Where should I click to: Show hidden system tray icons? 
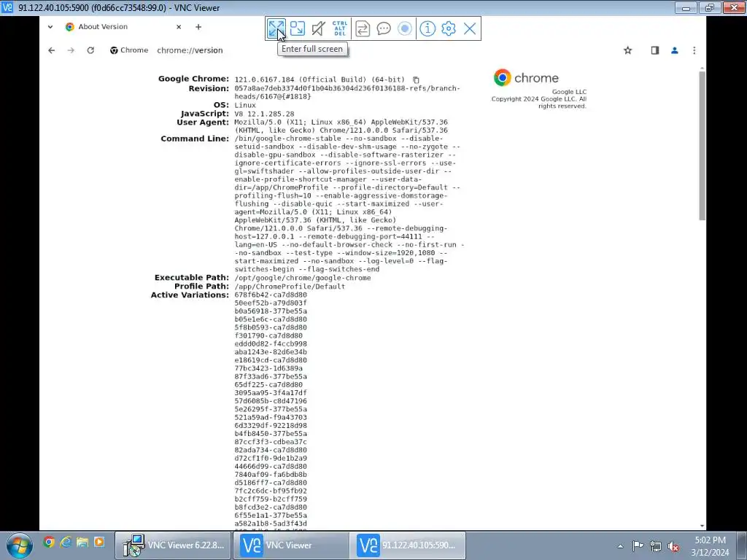[620, 546]
